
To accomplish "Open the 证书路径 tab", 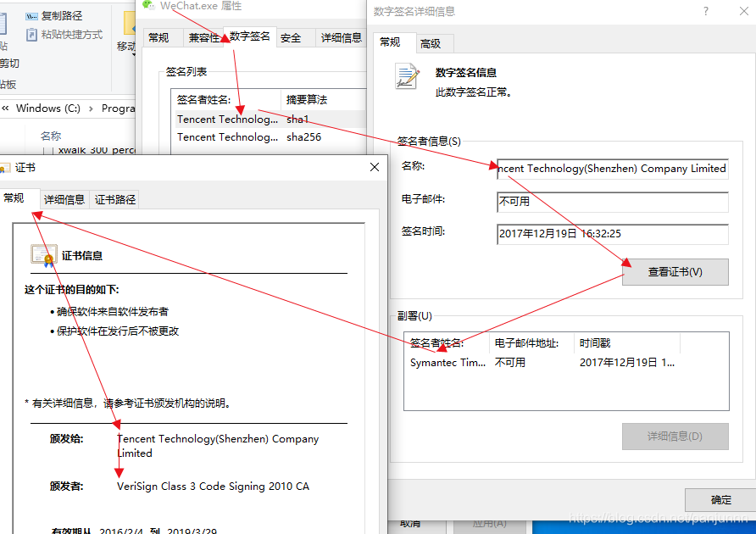I will click(x=115, y=200).
